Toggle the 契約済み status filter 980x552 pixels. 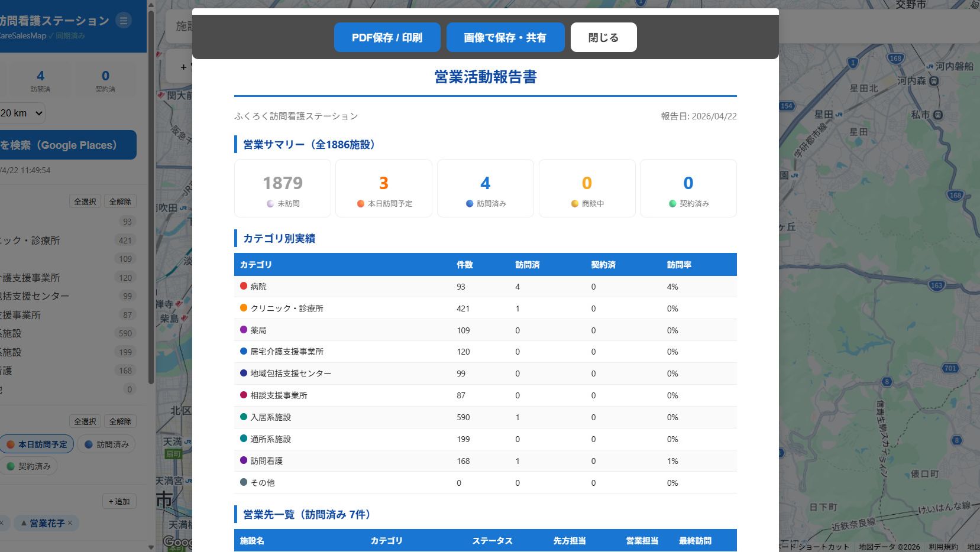[30, 466]
